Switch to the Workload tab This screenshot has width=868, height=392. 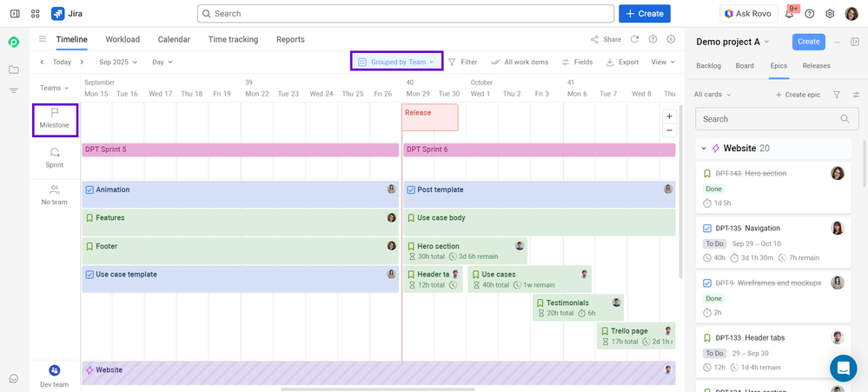(x=123, y=39)
